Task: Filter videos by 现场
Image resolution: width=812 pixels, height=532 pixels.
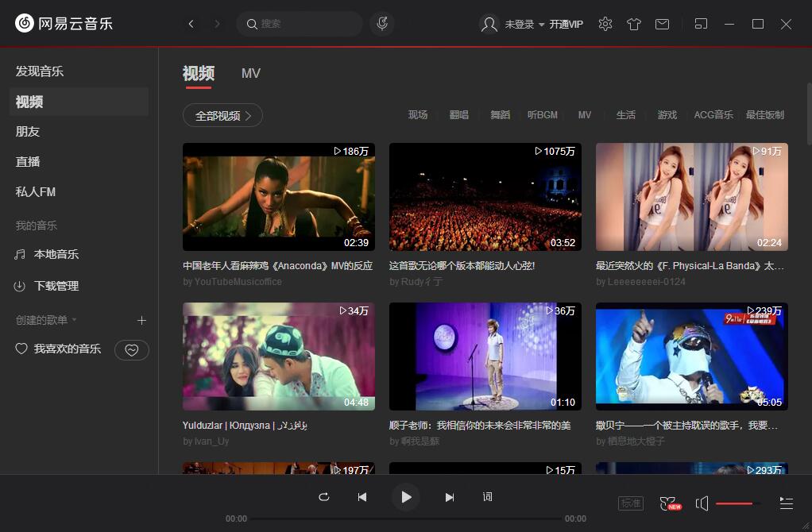Action: (x=417, y=115)
